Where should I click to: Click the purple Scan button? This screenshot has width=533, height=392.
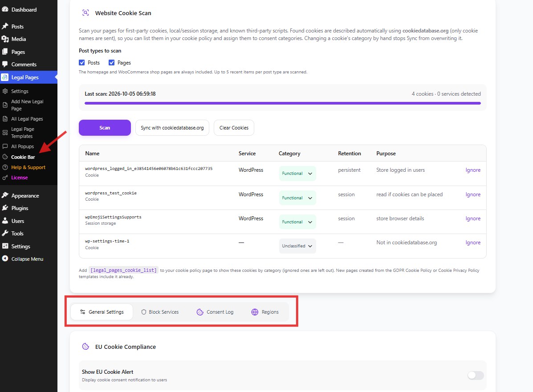(105, 128)
